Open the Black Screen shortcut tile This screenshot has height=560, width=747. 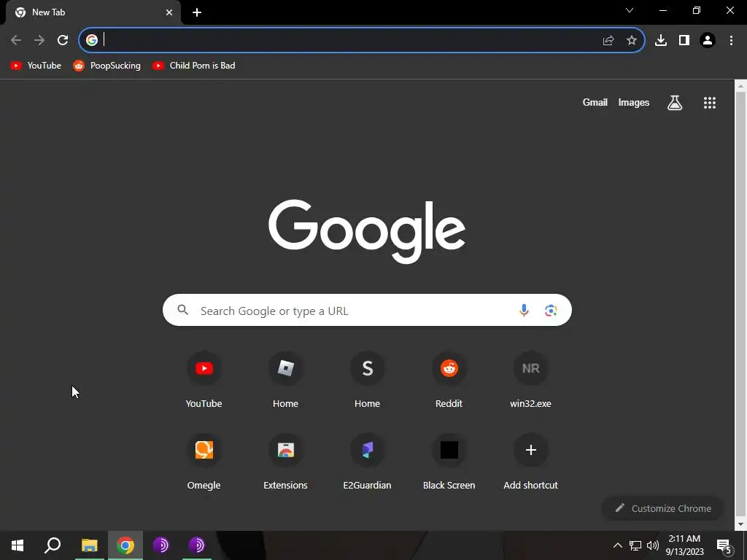click(449, 462)
